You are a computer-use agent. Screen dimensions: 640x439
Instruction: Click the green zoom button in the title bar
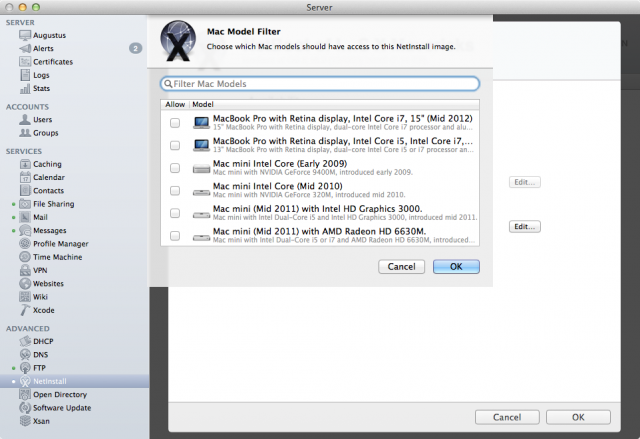click(x=36, y=7)
